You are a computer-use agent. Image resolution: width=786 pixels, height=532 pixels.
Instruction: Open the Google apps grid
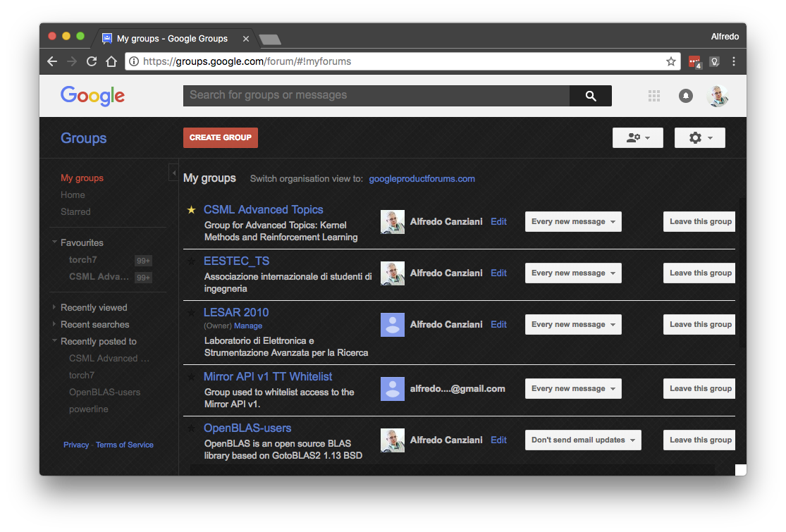[653, 96]
